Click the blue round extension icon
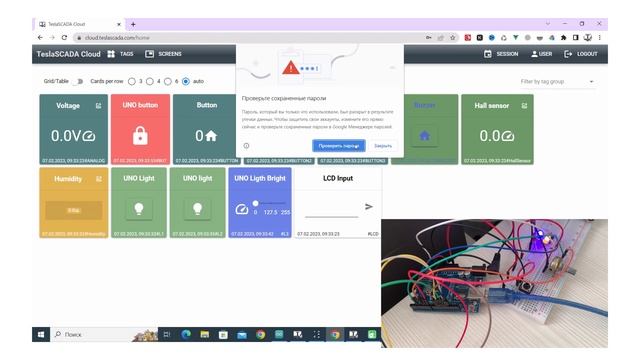 (492, 38)
